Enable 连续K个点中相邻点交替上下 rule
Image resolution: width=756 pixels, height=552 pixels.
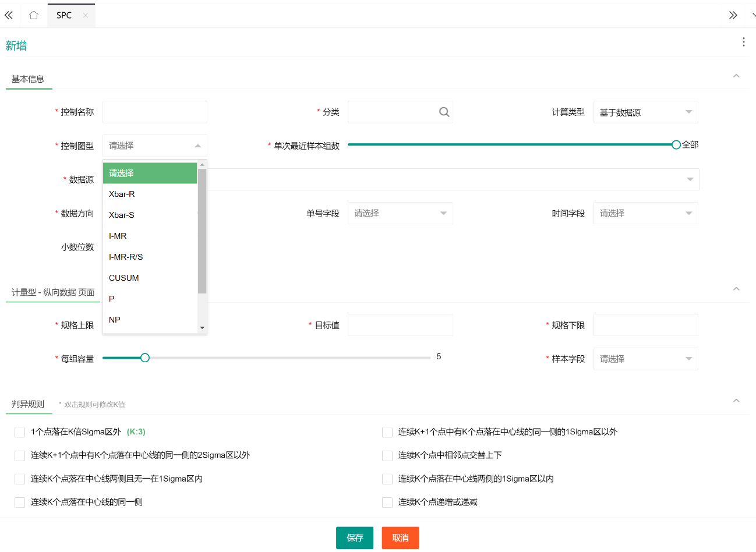387,455
